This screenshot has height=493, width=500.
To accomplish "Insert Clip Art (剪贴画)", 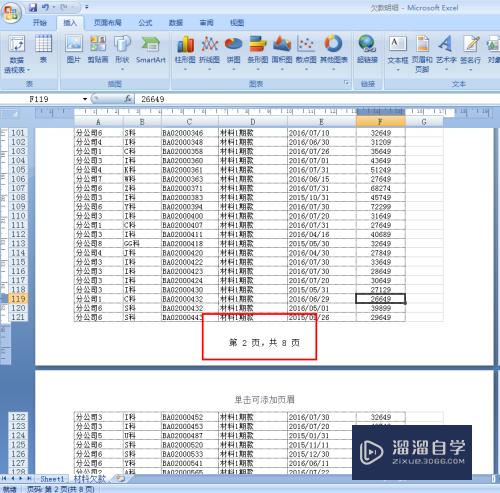I will coord(98,49).
